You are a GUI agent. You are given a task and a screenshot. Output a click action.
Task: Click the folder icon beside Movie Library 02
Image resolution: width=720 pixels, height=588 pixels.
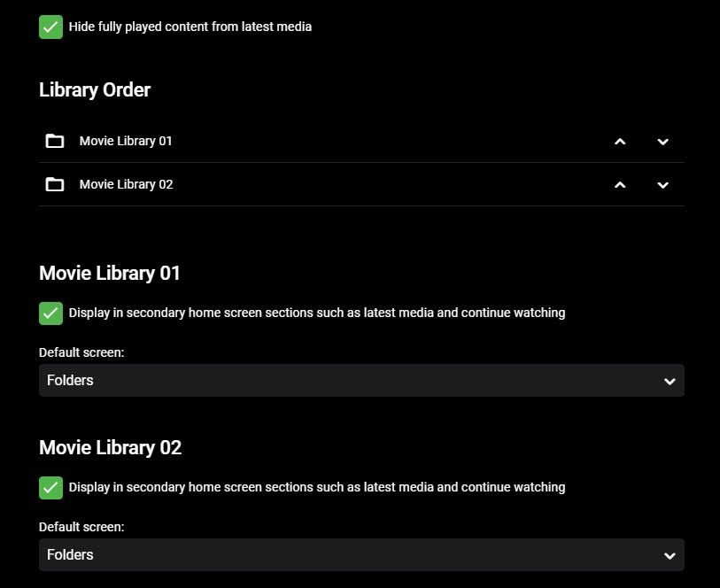coord(54,184)
